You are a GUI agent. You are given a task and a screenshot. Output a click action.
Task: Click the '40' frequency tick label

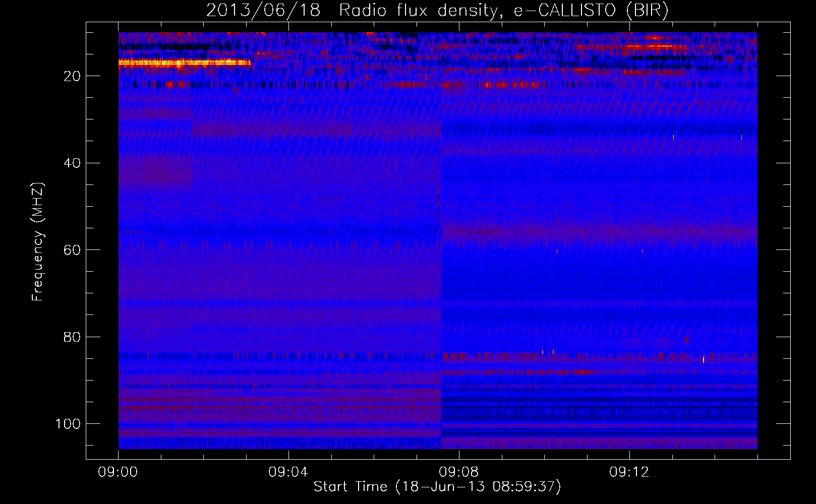[73, 163]
